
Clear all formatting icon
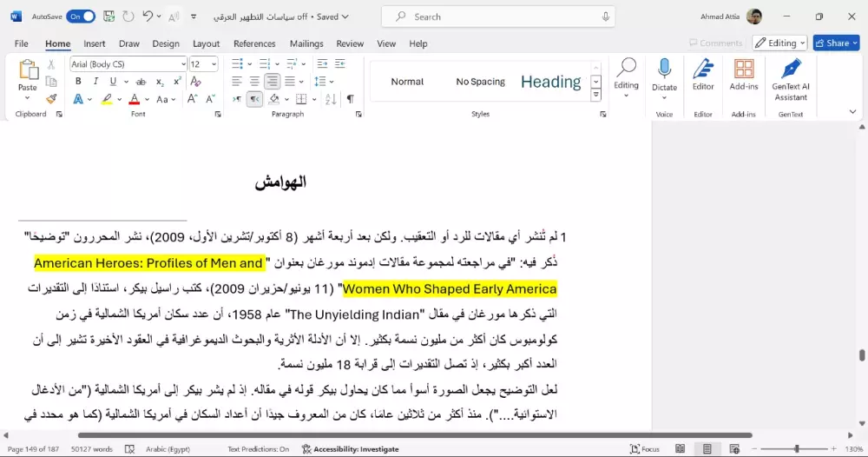[195, 82]
